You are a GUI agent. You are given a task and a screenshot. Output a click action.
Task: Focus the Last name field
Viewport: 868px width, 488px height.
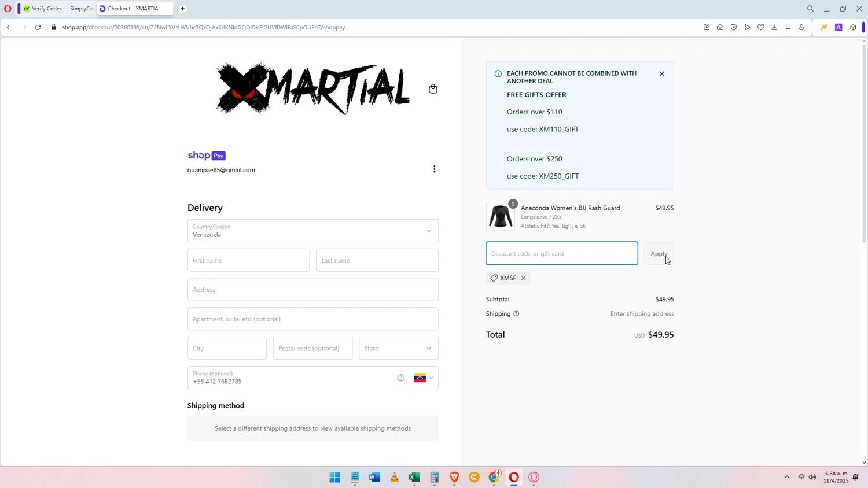pyautogui.click(x=377, y=260)
